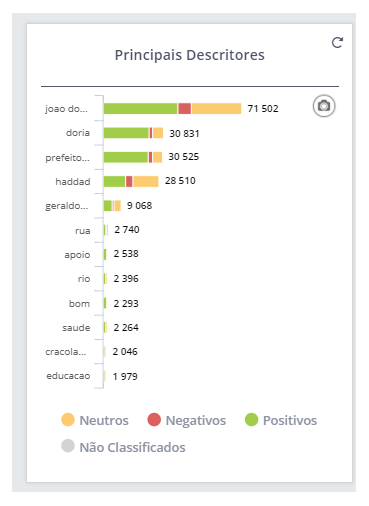Click the 71 502 value label
Image resolution: width=369 pixels, height=506 pixels.
coord(263,109)
